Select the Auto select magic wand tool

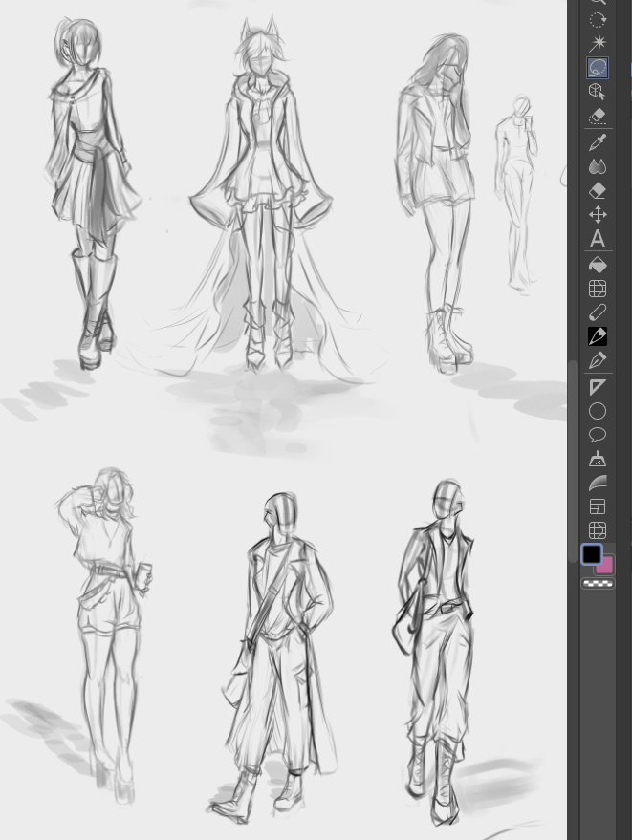tap(598, 44)
